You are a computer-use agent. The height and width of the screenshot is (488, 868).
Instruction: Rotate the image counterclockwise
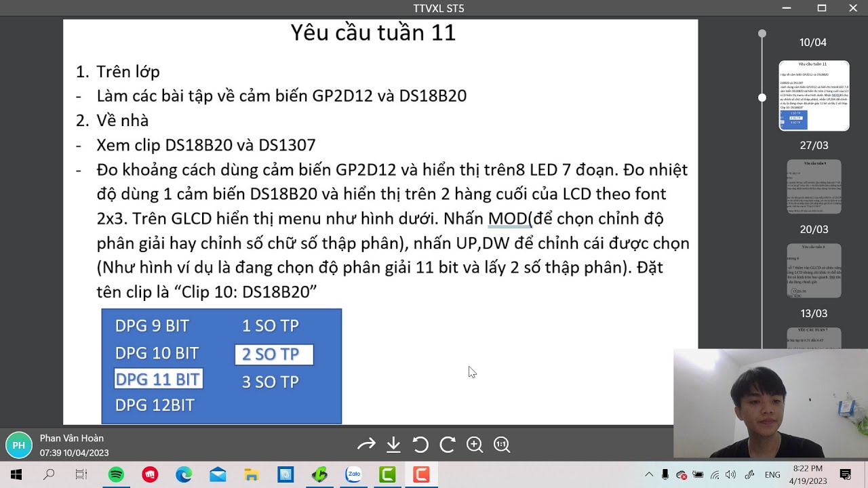pos(420,445)
